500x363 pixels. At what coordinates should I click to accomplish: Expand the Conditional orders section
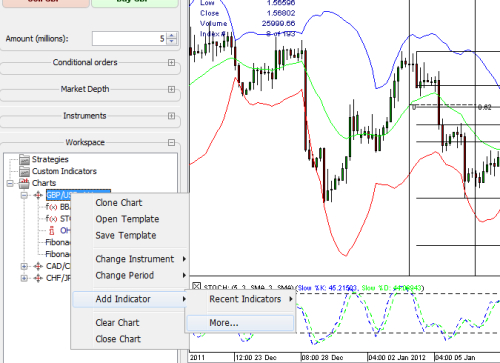tap(171, 62)
